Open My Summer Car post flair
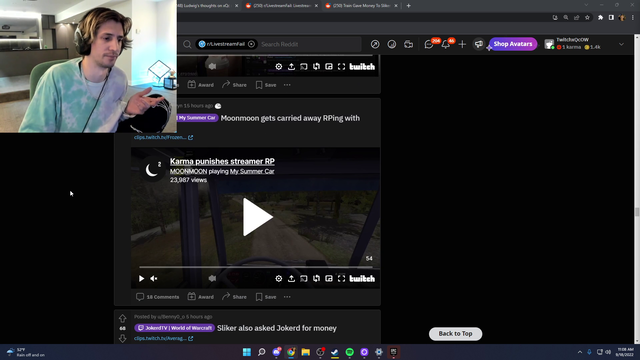Viewport: 640px width, 360px height. [198, 118]
